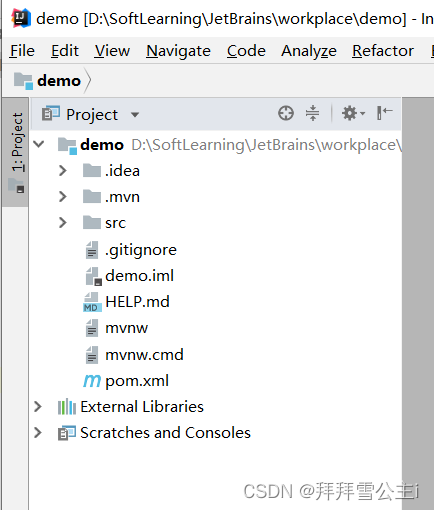
Task: Click the MD icon beside HELP.md
Action: click(x=92, y=302)
